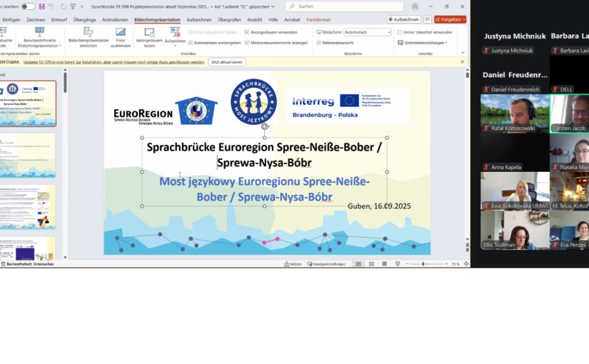Start slideshow from quick access toolbar icon
Image resolution: width=589 pixels, height=364 pixels.
(73, 6)
